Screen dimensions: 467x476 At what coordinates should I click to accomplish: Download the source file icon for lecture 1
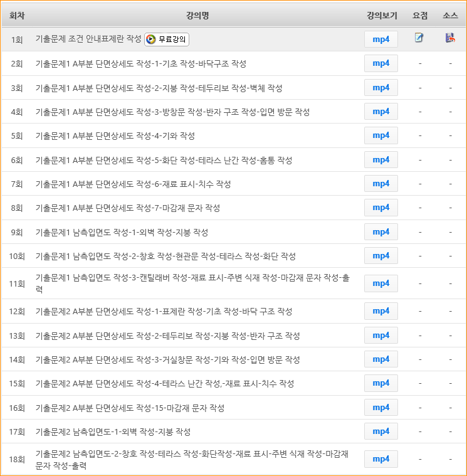tap(449, 38)
